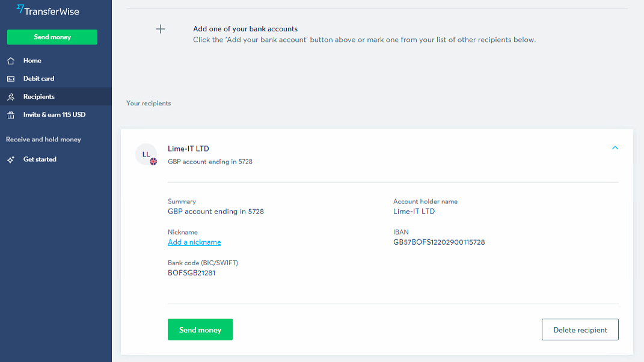
Task: Click summary 'GBP account ending in 5728'
Action: pos(216,211)
